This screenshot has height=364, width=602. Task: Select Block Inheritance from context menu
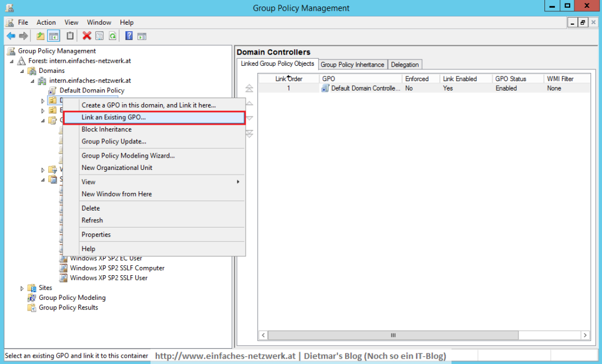point(154,129)
